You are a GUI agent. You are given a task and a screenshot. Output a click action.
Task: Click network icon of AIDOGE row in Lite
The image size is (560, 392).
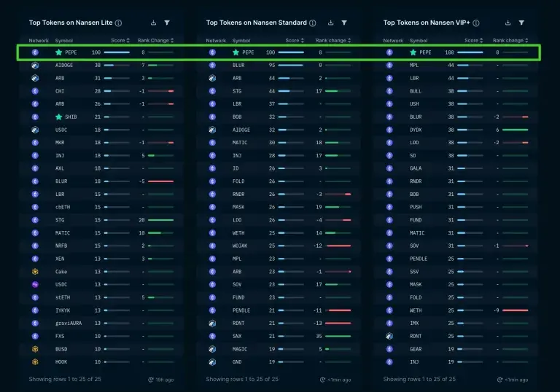click(35, 66)
